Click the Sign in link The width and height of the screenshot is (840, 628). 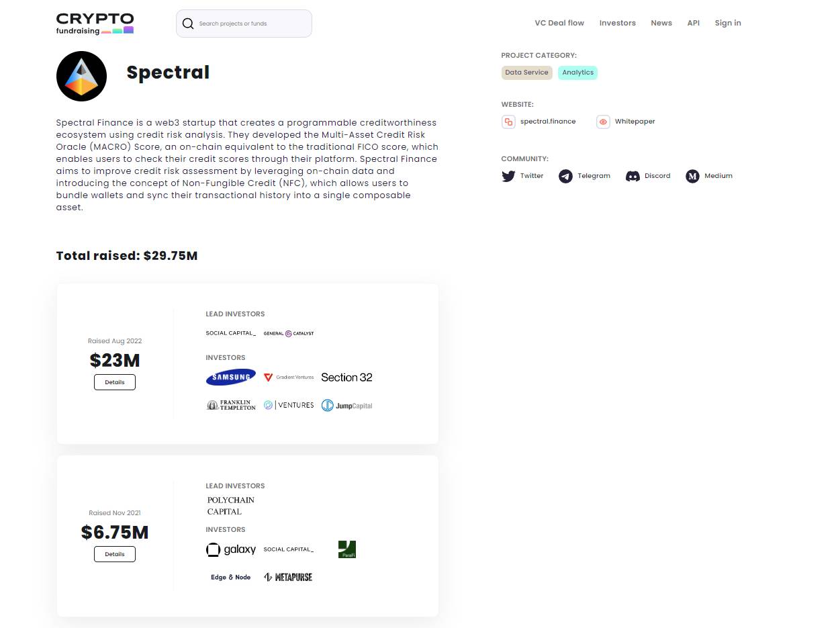(x=728, y=23)
